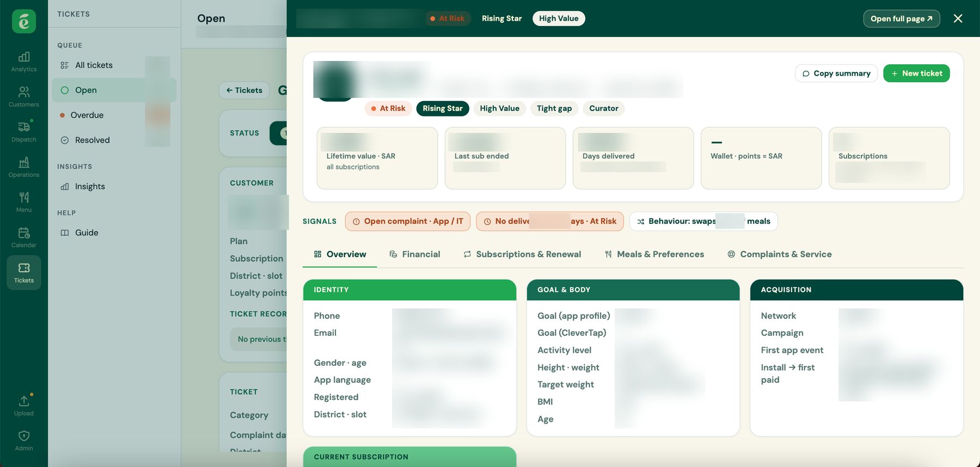Click the Last sub ended card
Screen dimensions: 980x467
pyautogui.click(x=505, y=158)
